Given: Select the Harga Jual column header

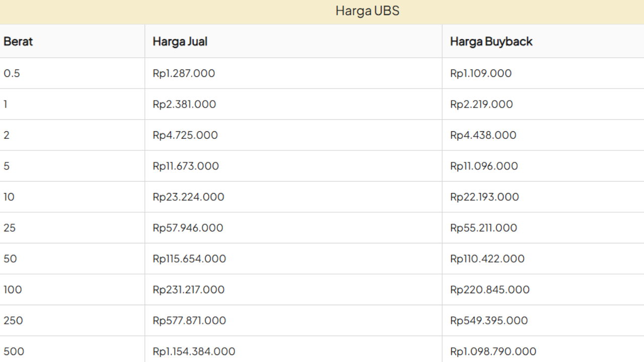Looking at the screenshot, I should point(180,41).
